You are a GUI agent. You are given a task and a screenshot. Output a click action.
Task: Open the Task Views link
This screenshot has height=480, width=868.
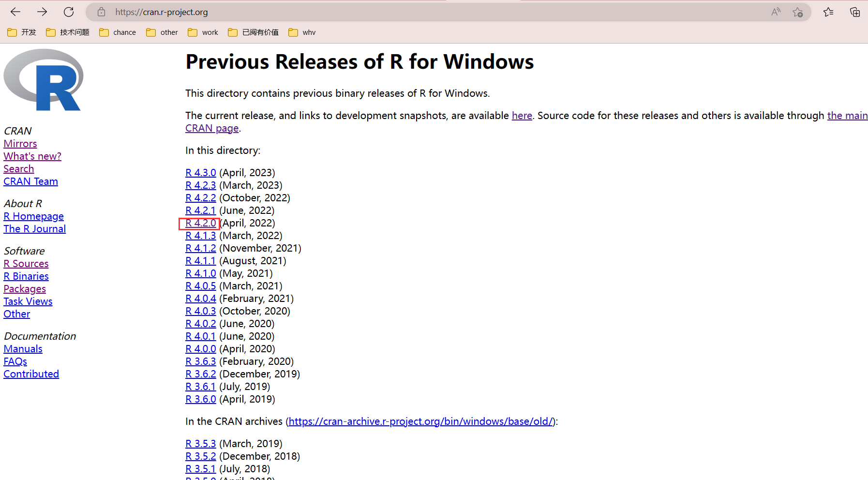(x=28, y=301)
